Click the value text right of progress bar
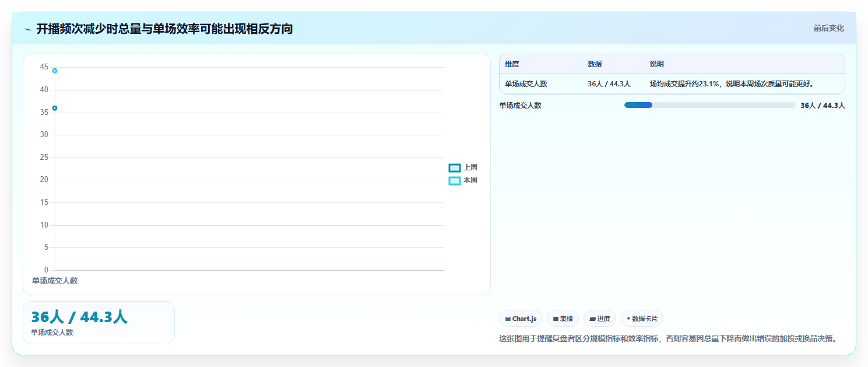Viewport: 868px width, 367px height. (823, 106)
